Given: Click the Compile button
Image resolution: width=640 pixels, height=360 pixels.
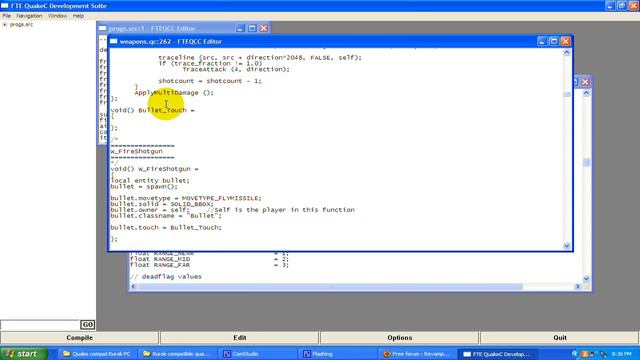Looking at the screenshot, I should coord(80,338).
